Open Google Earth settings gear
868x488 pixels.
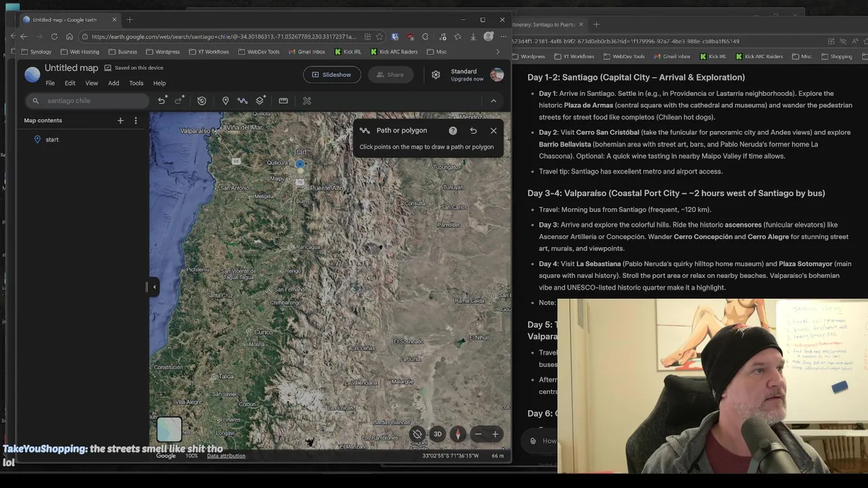436,75
